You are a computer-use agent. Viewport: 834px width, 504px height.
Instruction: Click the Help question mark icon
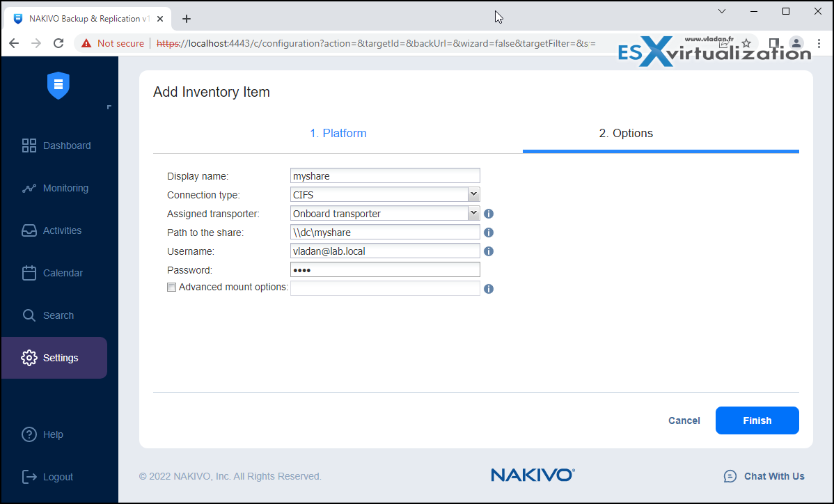(29, 434)
